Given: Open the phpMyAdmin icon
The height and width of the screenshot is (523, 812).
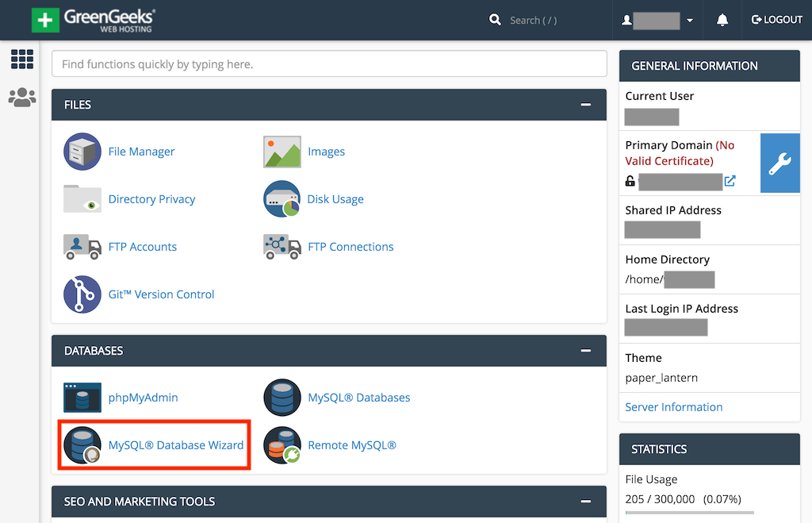Looking at the screenshot, I should tap(82, 398).
